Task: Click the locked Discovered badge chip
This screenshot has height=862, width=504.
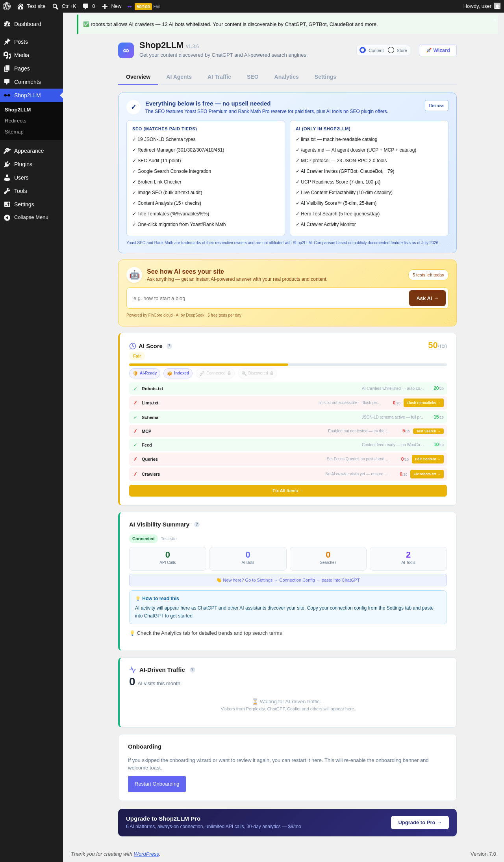Action: (x=258, y=373)
